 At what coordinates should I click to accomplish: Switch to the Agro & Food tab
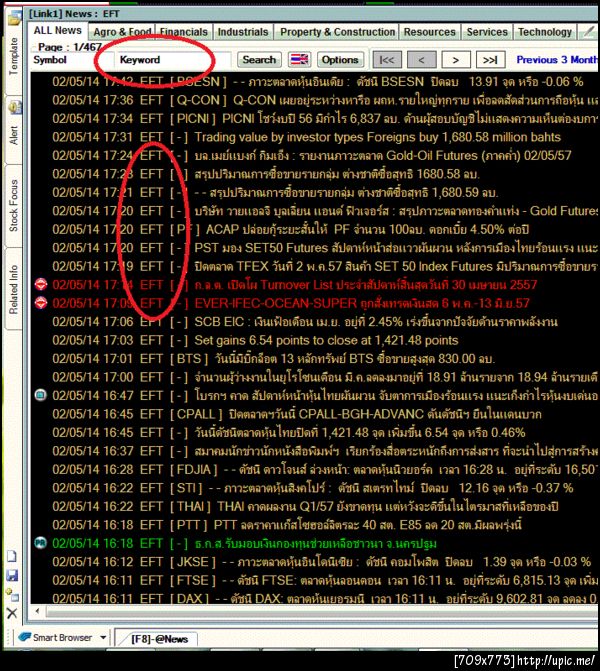pyautogui.click(x=122, y=32)
